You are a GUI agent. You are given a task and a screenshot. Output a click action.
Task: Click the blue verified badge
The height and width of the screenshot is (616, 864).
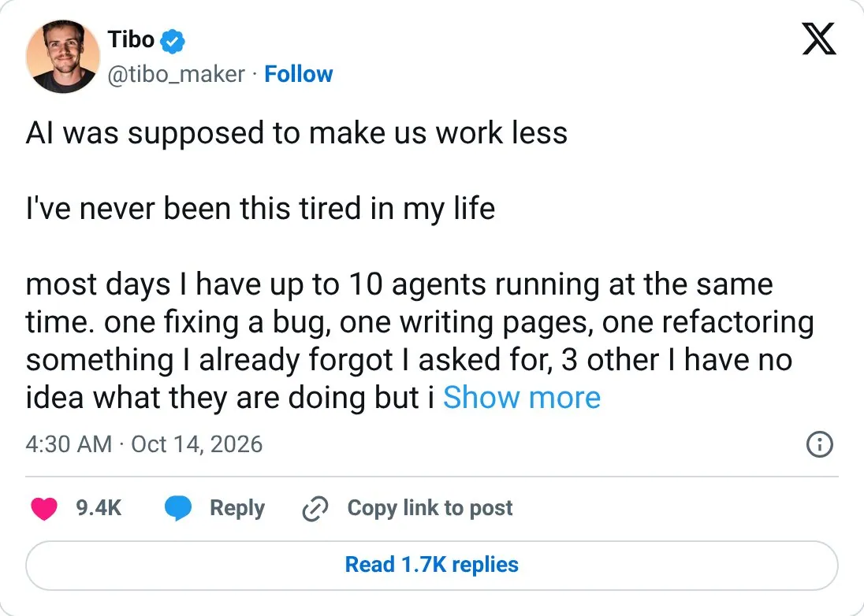pyautogui.click(x=173, y=41)
